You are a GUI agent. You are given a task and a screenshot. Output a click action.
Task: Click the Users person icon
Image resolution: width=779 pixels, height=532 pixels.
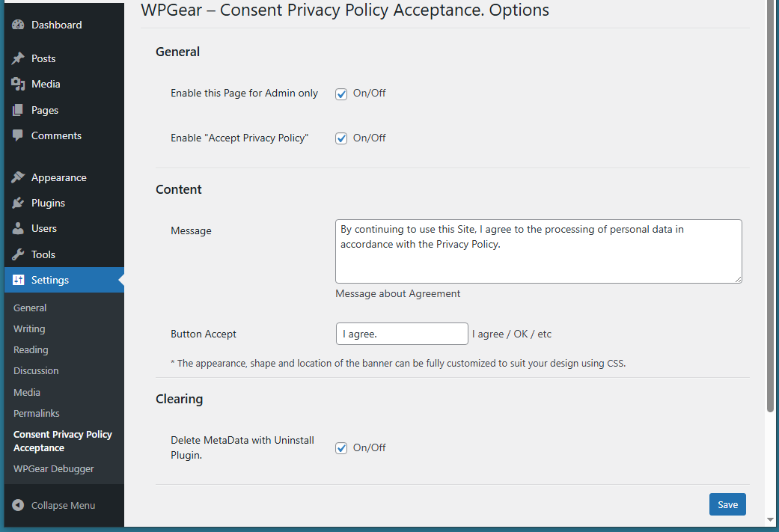click(x=19, y=228)
